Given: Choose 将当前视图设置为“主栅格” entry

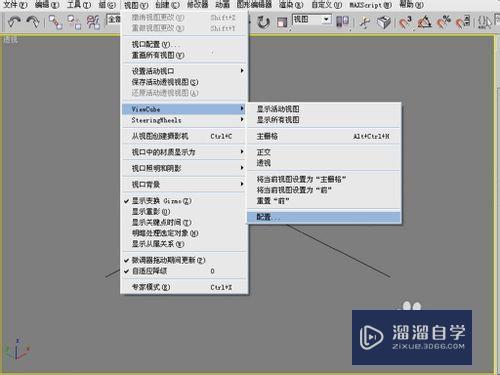Looking at the screenshot, I should [324, 179].
